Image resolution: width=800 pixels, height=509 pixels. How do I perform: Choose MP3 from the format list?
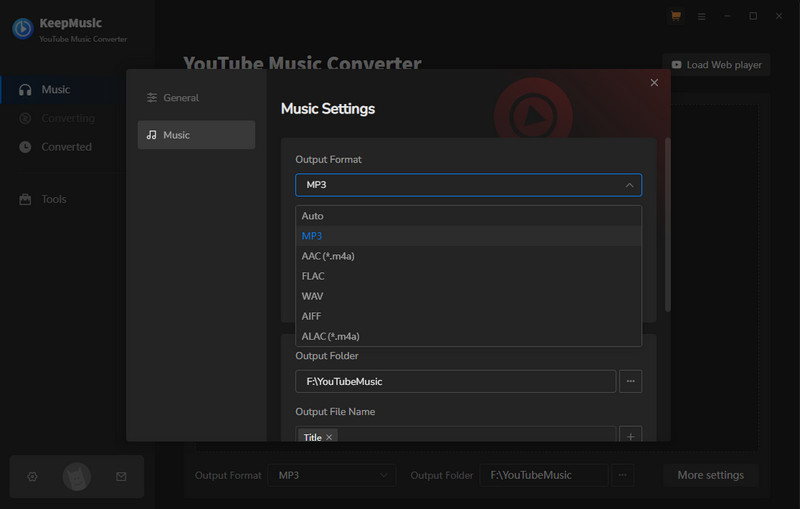pyautogui.click(x=468, y=236)
